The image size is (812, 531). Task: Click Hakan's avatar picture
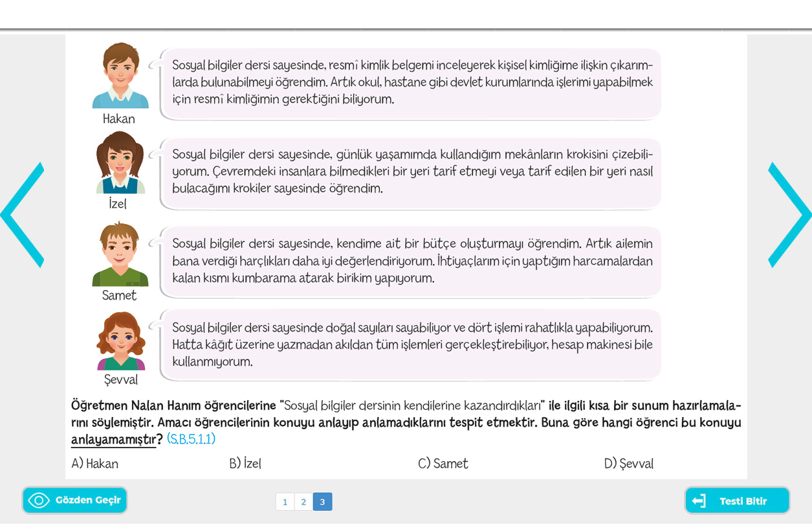(120, 76)
